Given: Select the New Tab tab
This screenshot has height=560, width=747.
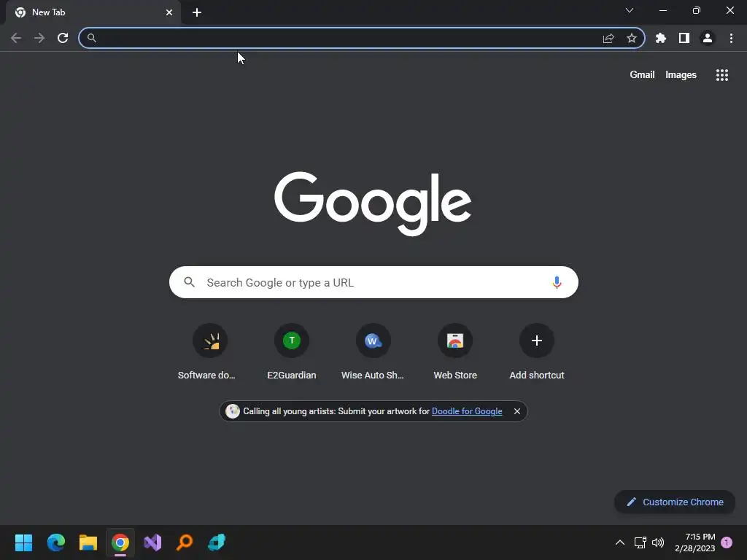Looking at the screenshot, I should 93,12.
